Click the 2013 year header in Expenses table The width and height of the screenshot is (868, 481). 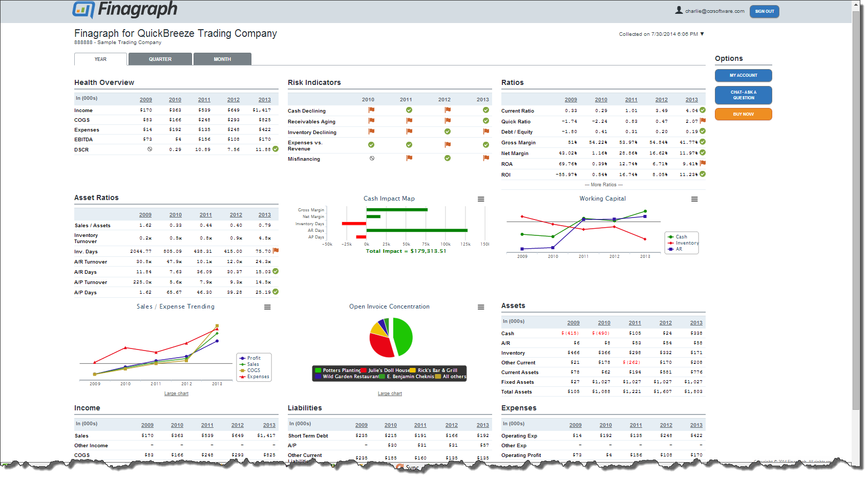[696, 425]
